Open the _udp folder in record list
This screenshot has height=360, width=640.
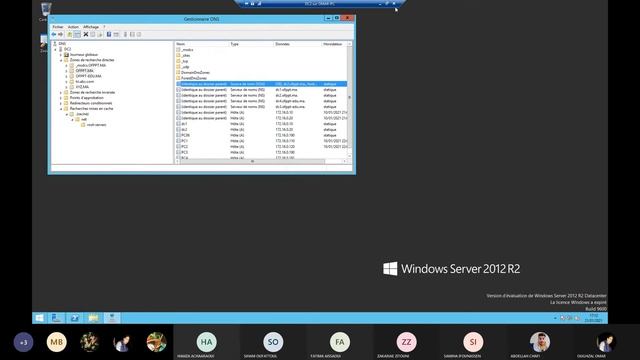tap(183, 67)
